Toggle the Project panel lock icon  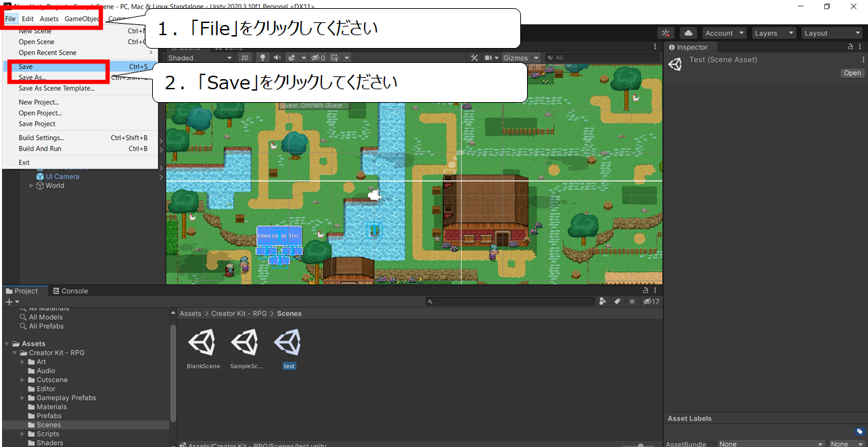pyautogui.click(x=646, y=291)
